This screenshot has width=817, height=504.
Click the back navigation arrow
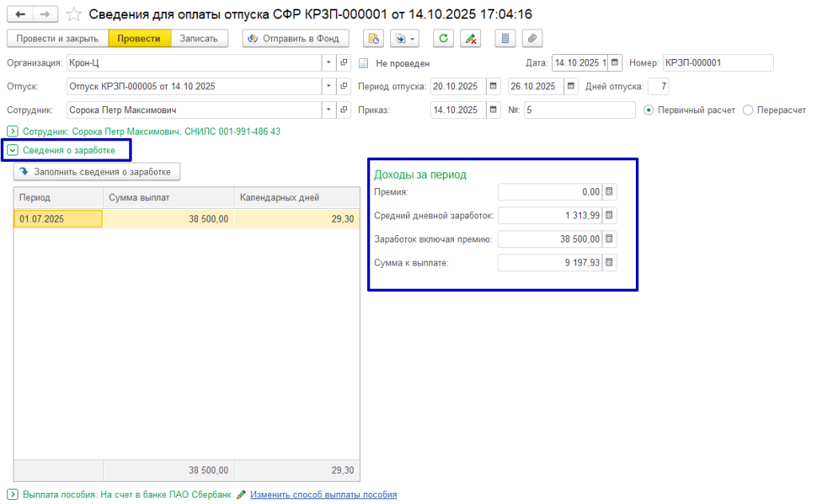[19, 14]
